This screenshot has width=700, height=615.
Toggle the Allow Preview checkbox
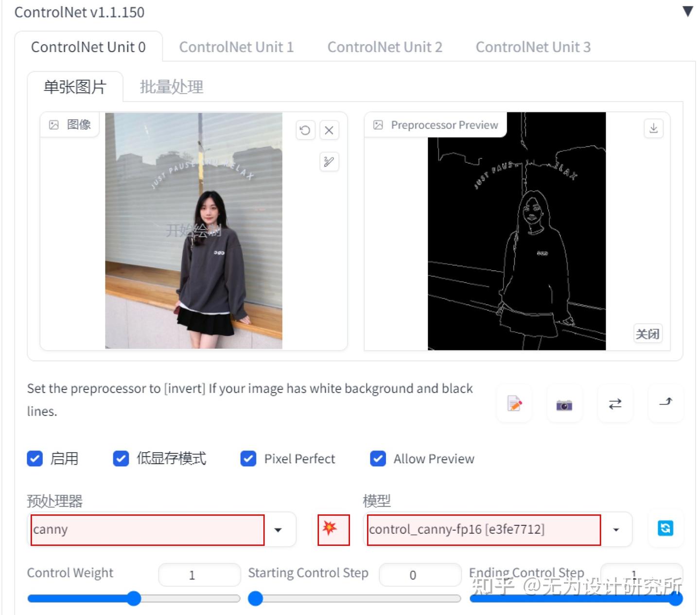378,458
